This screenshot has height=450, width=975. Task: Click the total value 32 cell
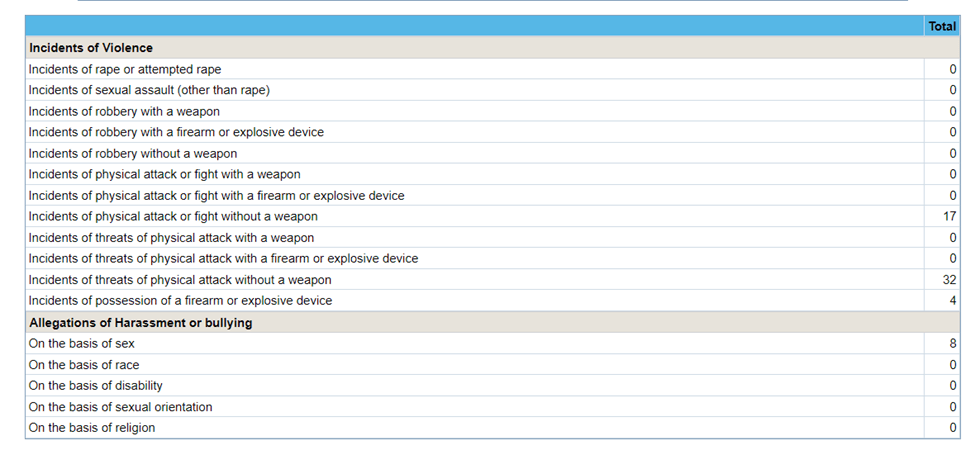coord(949,280)
